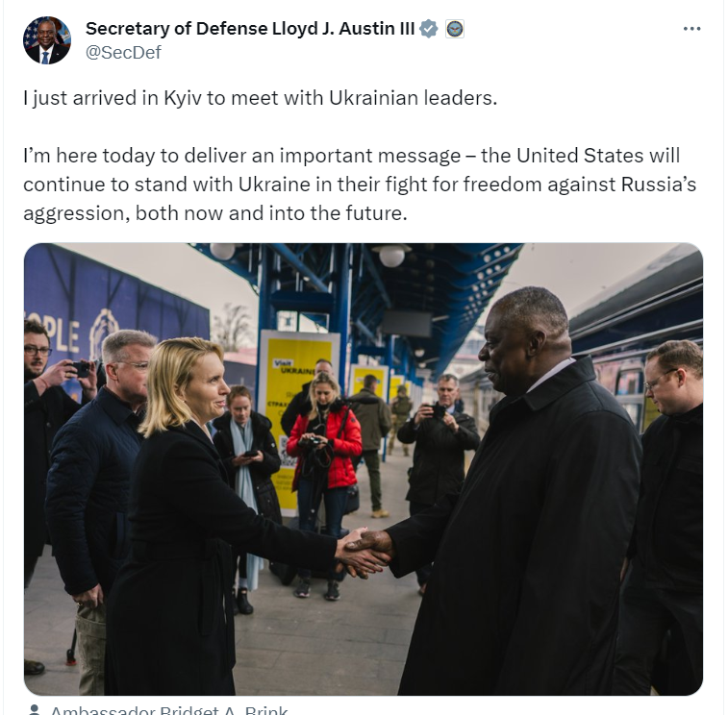Click the white globe lamp under canopy
The image size is (728, 715).
[391, 256]
